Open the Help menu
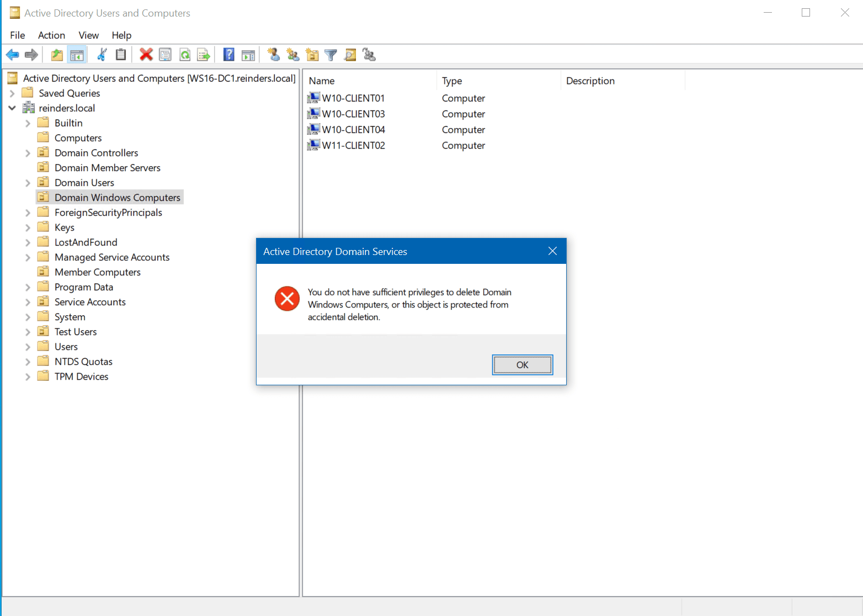The height and width of the screenshot is (616, 863). (x=121, y=35)
